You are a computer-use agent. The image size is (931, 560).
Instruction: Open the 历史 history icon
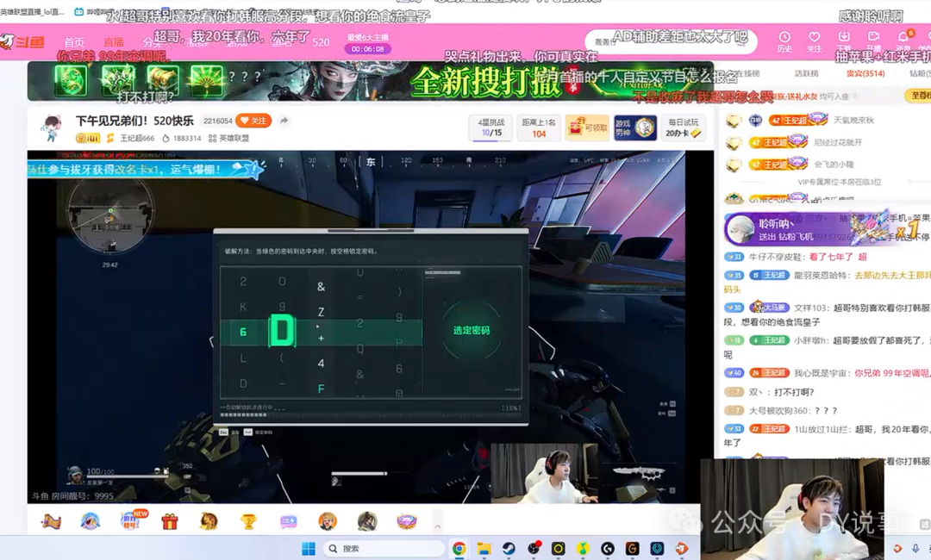(x=784, y=41)
